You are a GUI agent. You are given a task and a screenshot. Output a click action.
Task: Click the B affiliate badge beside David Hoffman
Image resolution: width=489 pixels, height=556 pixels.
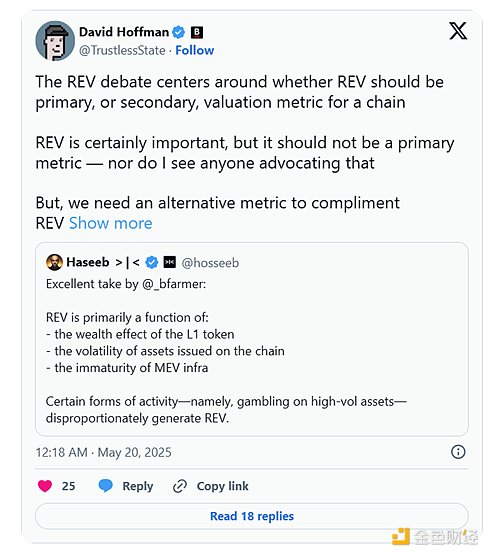pos(197,32)
